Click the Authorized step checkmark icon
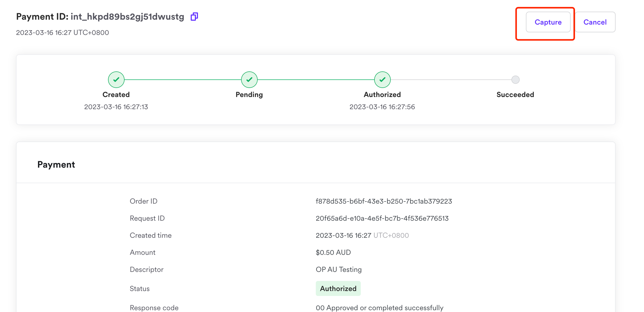 pyautogui.click(x=382, y=80)
